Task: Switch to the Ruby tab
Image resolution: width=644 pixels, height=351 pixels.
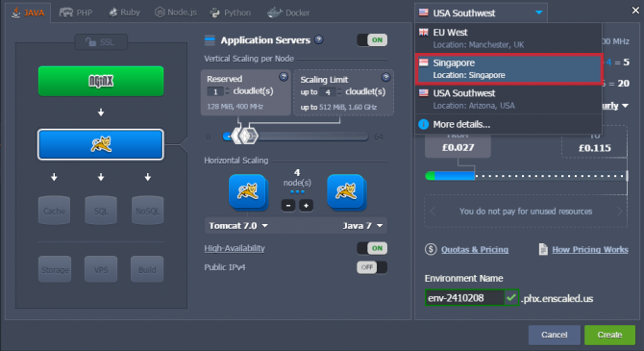Action: tap(124, 13)
